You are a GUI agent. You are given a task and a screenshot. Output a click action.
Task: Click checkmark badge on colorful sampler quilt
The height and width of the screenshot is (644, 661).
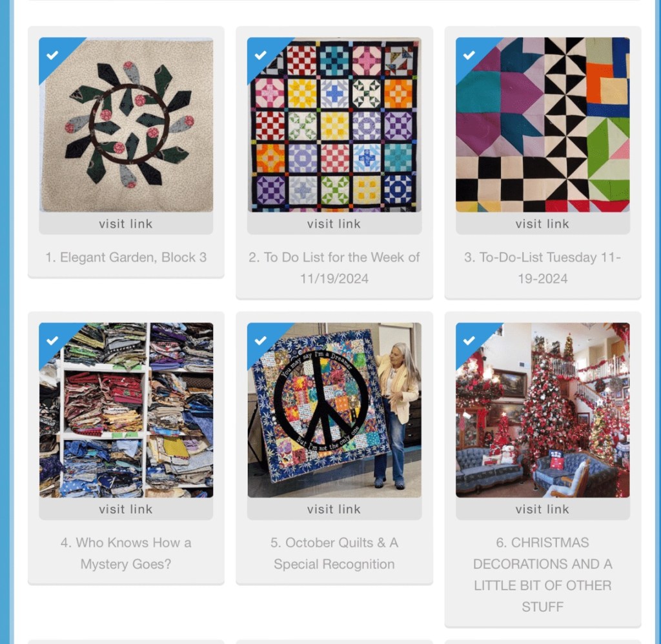261,55
